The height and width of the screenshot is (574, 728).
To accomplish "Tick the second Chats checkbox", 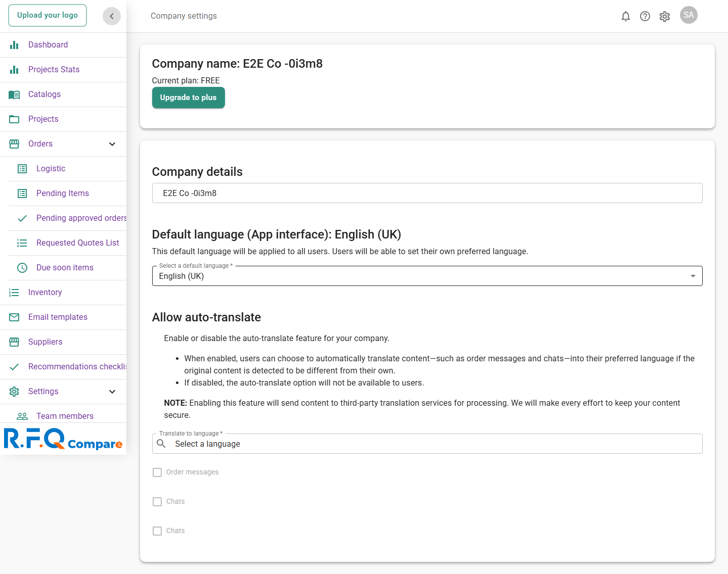I will pyautogui.click(x=157, y=531).
